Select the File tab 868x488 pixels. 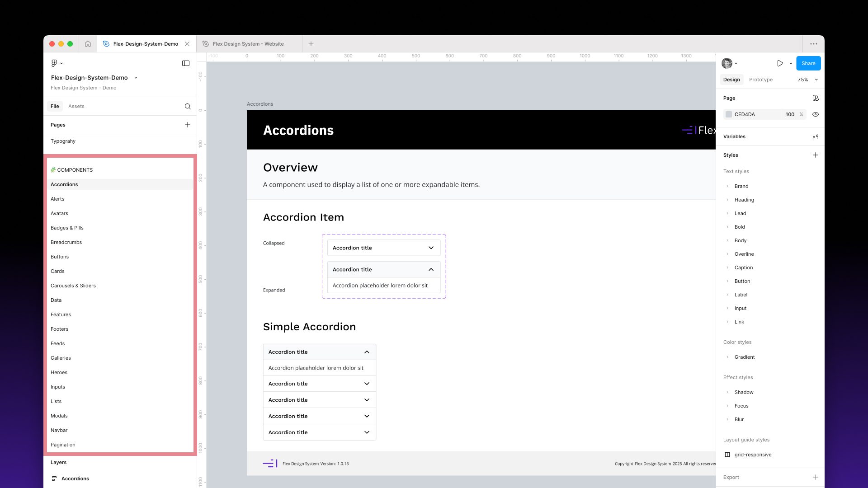(55, 106)
